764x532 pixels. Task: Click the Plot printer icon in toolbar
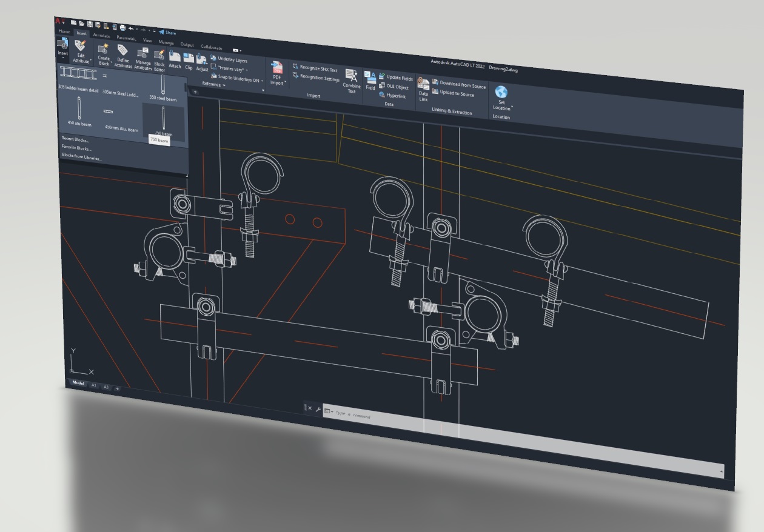[x=122, y=27]
